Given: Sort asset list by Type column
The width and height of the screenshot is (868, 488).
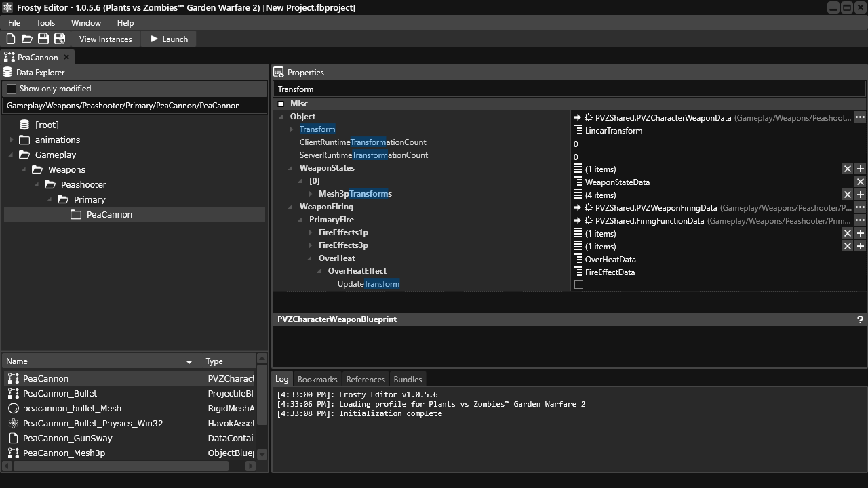Looking at the screenshot, I should [229, 361].
